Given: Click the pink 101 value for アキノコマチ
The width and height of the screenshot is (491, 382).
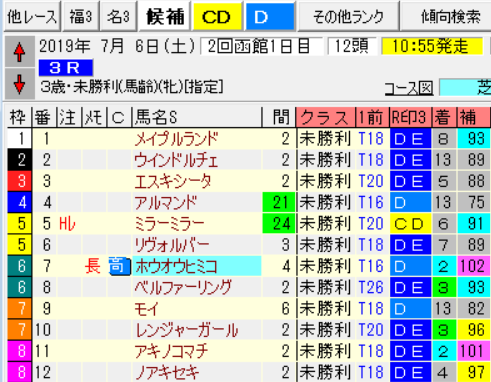Looking at the screenshot, I should 474,351.
